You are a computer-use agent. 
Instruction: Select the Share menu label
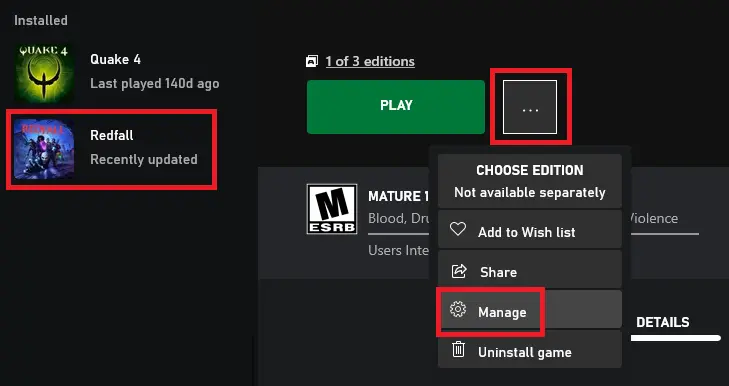tap(498, 272)
